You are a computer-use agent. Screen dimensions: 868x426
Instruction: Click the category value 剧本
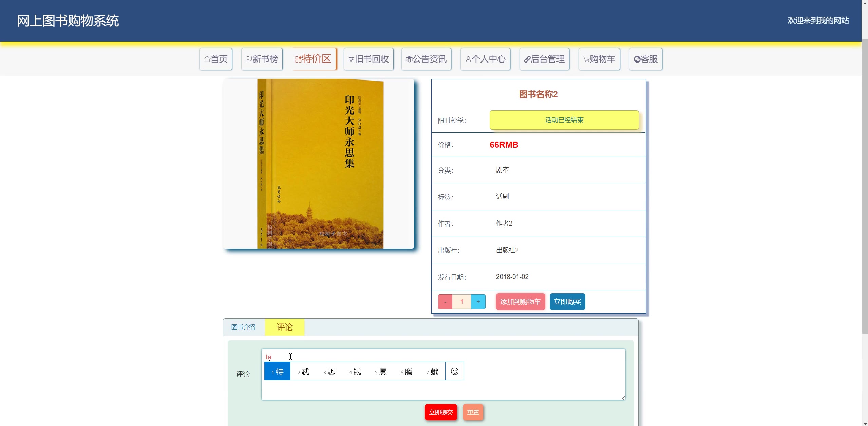tap(502, 170)
